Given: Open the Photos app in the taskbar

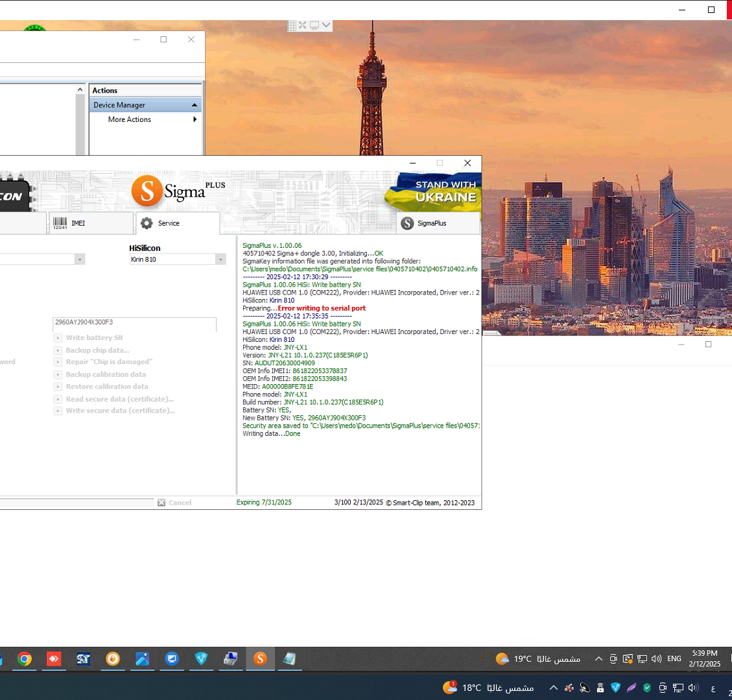Looking at the screenshot, I should pyautogui.click(x=142, y=659).
